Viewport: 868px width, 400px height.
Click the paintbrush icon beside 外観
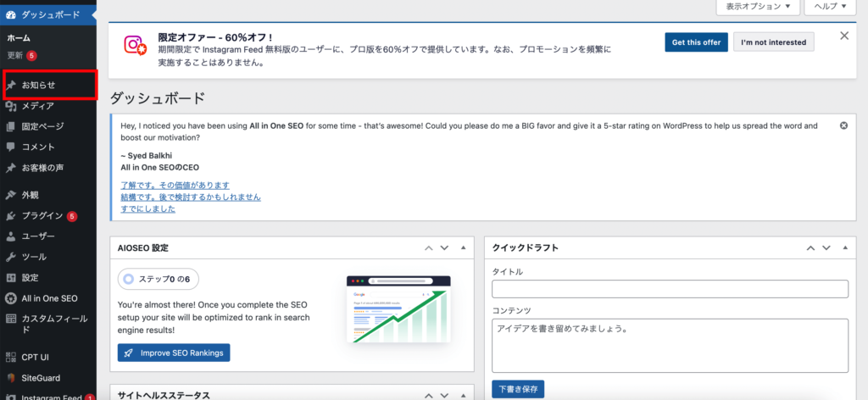click(10, 195)
